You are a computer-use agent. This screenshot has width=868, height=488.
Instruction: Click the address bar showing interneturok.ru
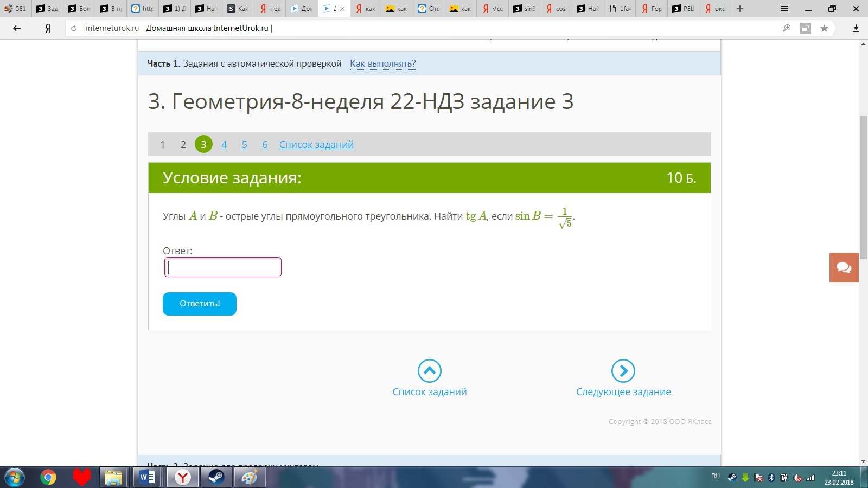pos(423,28)
